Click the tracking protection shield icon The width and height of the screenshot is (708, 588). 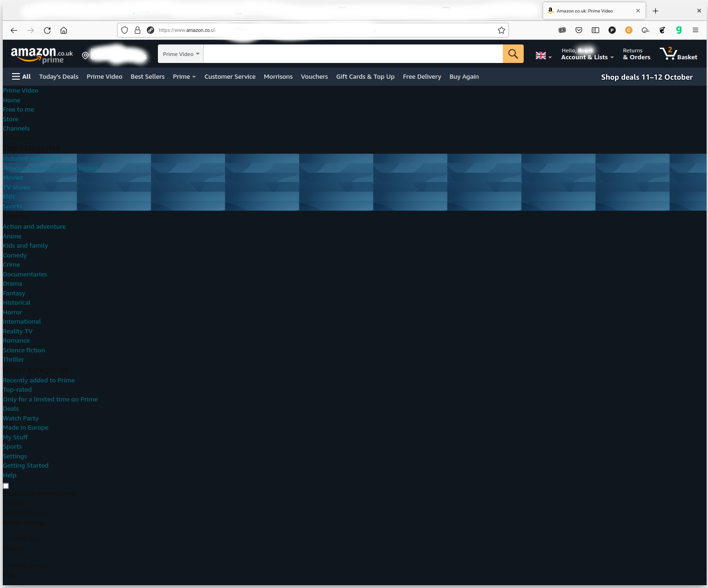click(125, 30)
